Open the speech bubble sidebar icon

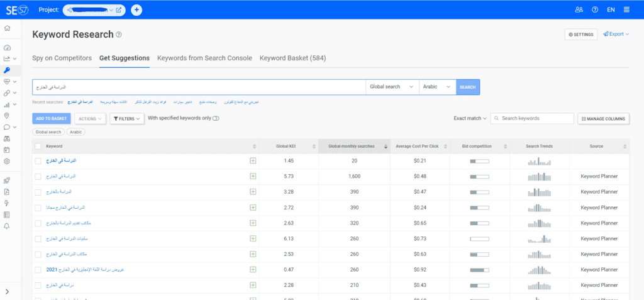coord(7,127)
